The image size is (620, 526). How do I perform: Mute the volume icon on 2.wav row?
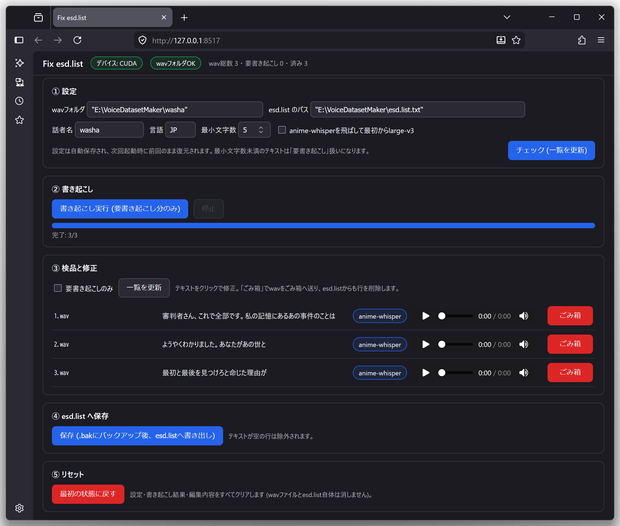pyautogui.click(x=524, y=344)
